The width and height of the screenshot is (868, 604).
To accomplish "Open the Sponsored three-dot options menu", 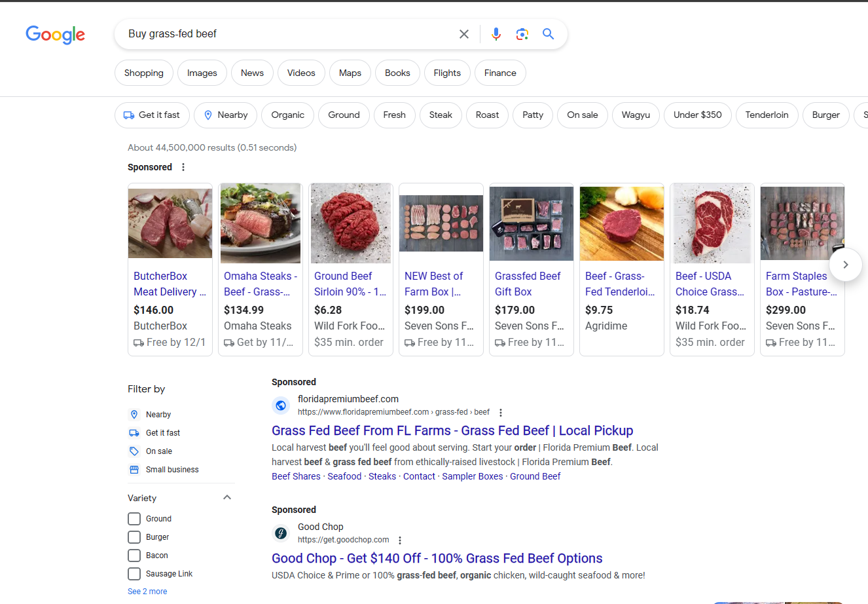I will pyautogui.click(x=183, y=167).
